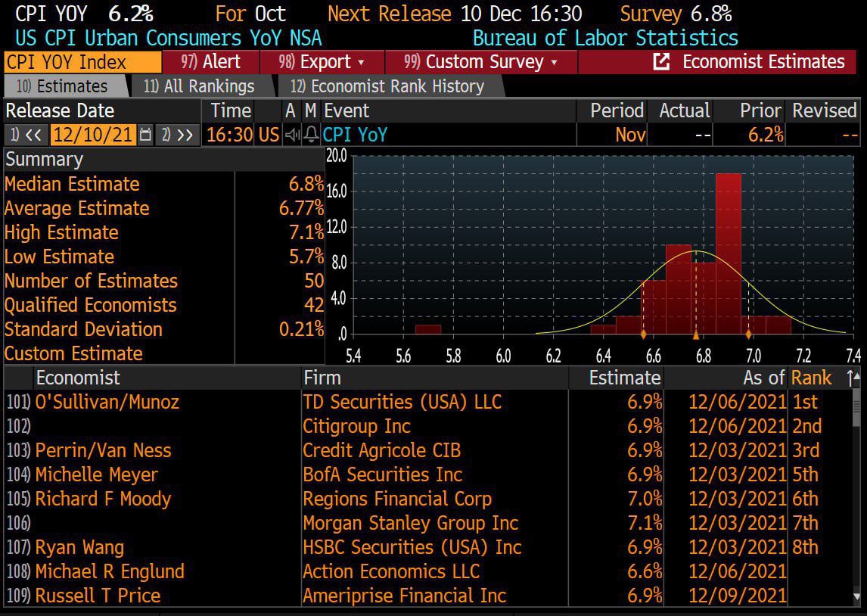Click the 16:30 release time value
The image size is (867, 616).
(x=229, y=135)
